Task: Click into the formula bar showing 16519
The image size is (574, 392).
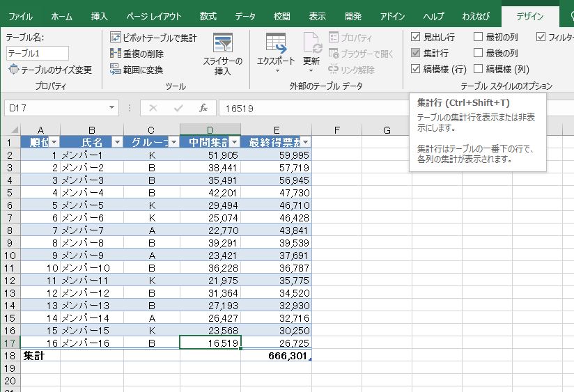Action: click(x=313, y=109)
